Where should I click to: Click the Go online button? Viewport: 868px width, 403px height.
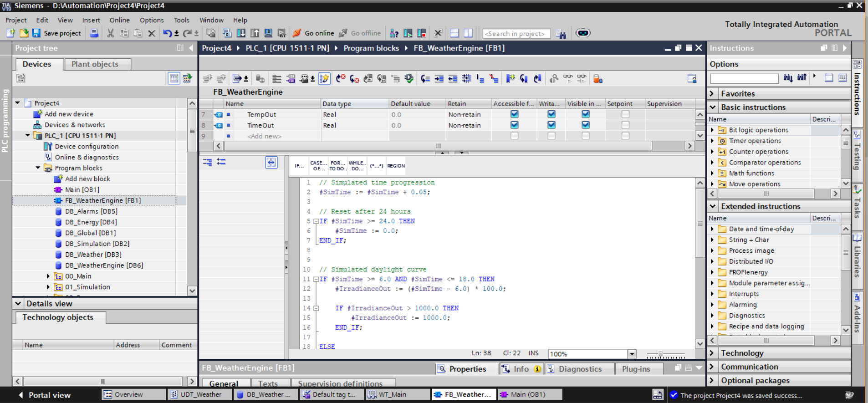[313, 33]
